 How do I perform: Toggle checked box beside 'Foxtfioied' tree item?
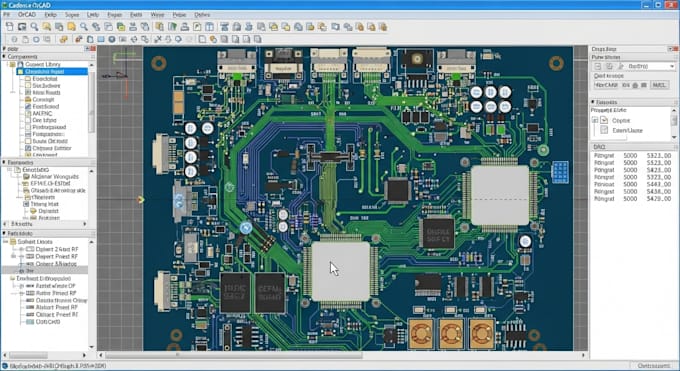pyautogui.click(x=28, y=106)
